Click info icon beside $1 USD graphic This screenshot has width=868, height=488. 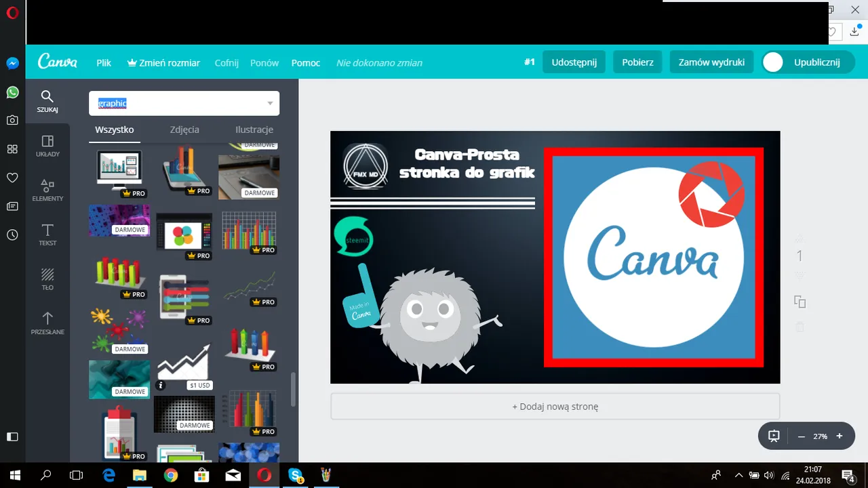pos(161,385)
